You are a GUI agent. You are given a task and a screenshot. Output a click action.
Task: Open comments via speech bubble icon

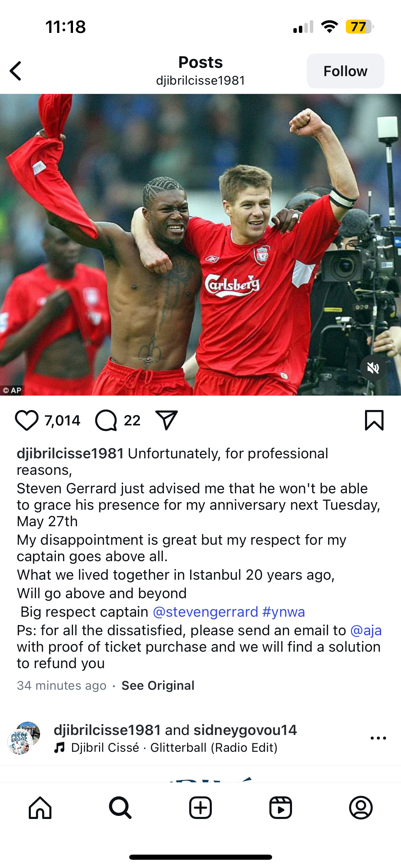pyautogui.click(x=106, y=420)
